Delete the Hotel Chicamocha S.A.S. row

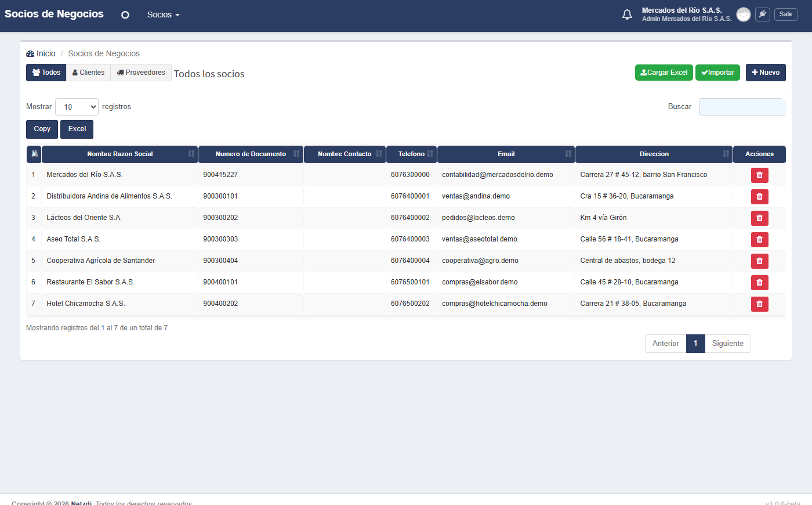(x=760, y=304)
